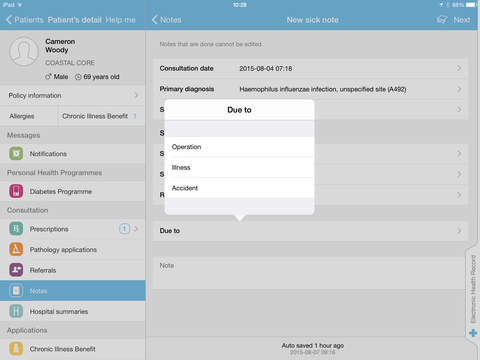This screenshot has height=360, width=480.
Task: Select the Referrals icon
Action: (x=16, y=270)
